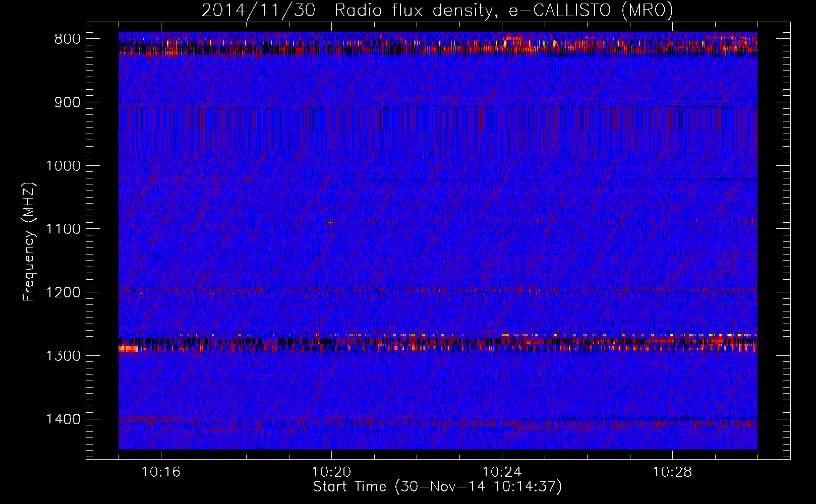Click the bright emission patch at 1290 MHz near 10:15
The height and width of the screenshot is (504, 816).
[129, 348]
